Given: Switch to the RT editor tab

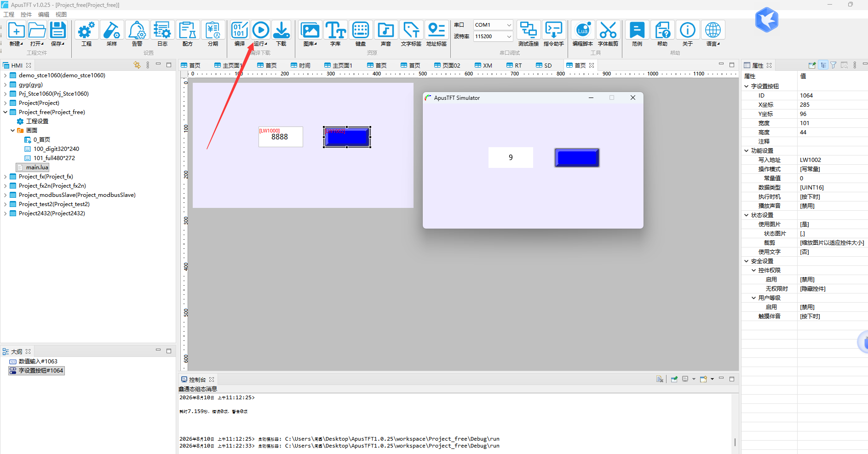Looking at the screenshot, I should click(x=514, y=66).
